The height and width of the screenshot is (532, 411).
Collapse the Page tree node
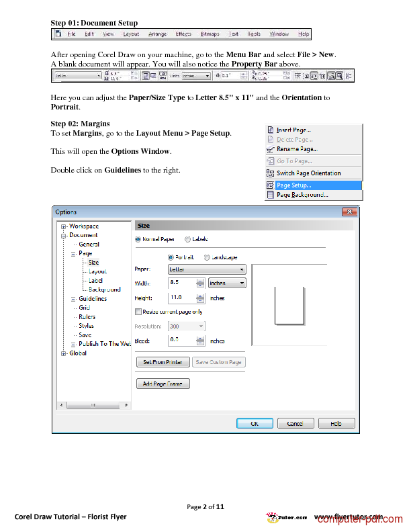pyautogui.click(x=73, y=254)
